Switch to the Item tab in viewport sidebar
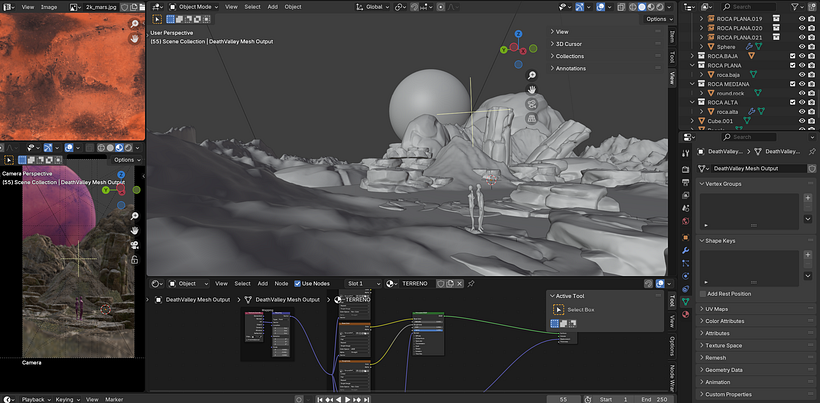This screenshot has width=820, height=403. click(x=671, y=37)
